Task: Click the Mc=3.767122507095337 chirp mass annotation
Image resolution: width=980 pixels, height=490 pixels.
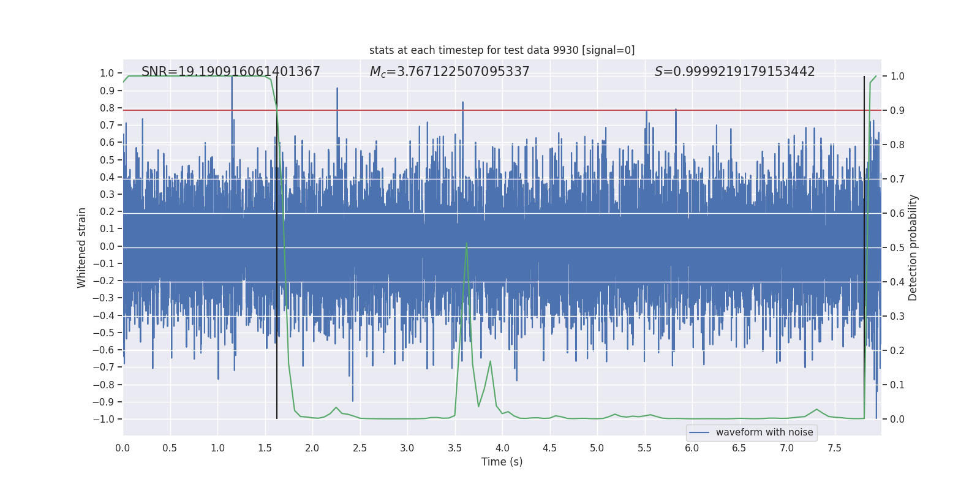Action: pos(450,72)
